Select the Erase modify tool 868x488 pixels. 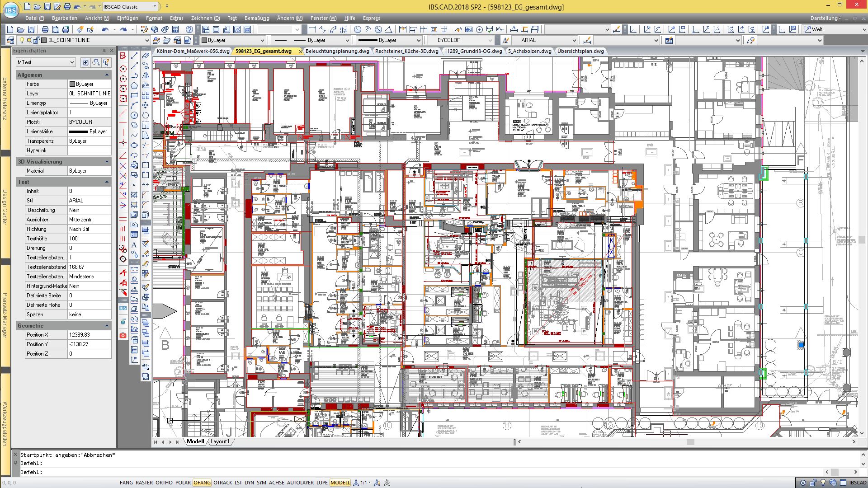tap(146, 56)
